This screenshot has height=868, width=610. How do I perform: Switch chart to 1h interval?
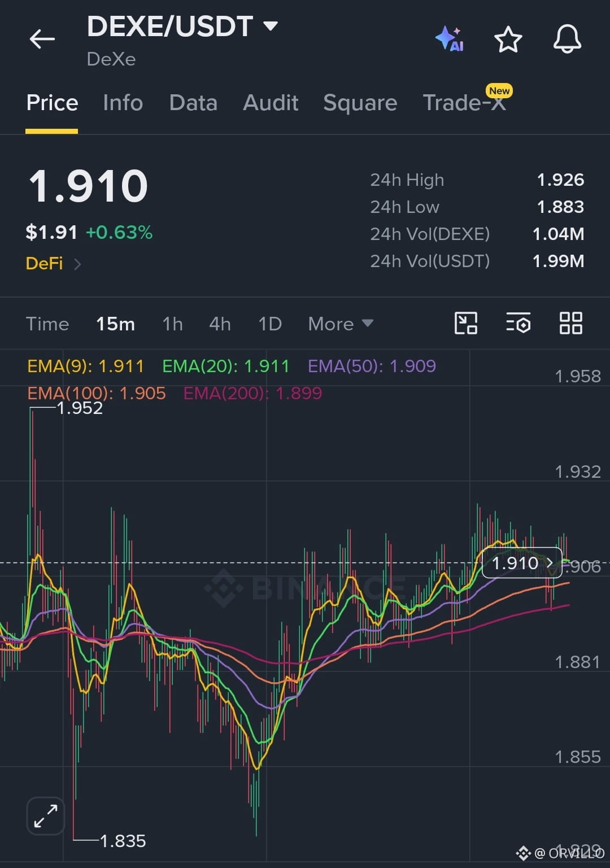[172, 324]
